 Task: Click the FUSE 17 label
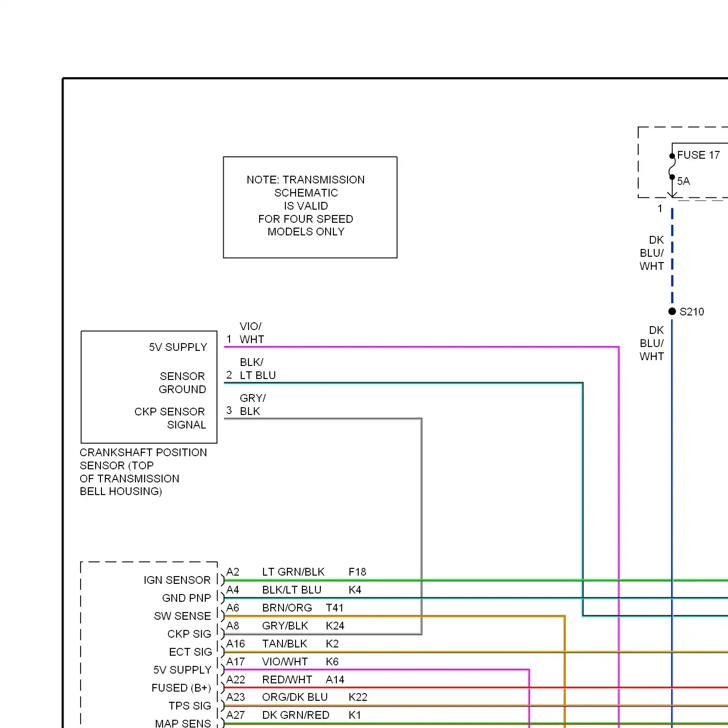click(x=698, y=155)
